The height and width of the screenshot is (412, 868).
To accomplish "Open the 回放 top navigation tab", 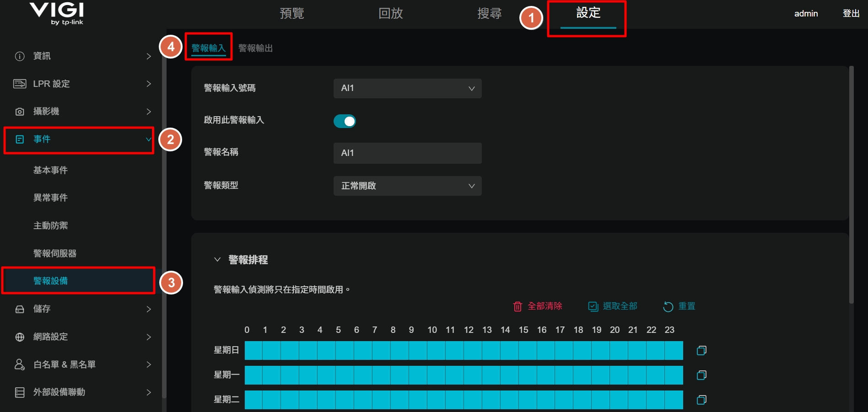I will [391, 13].
